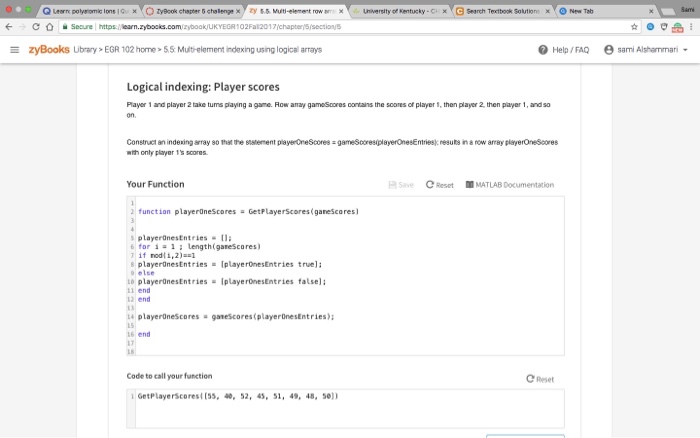Click the new tab button in tab strip
Viewport: 700px width, 438px height.
[668, 12]
